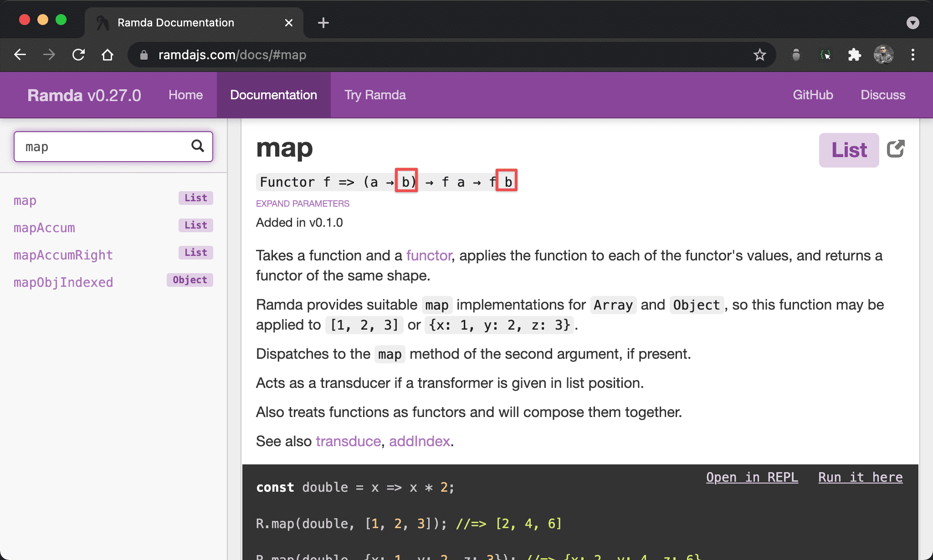933x560 pixels.
Task: Select the Ramda Documentation browser tab
Action: point(194,23)
